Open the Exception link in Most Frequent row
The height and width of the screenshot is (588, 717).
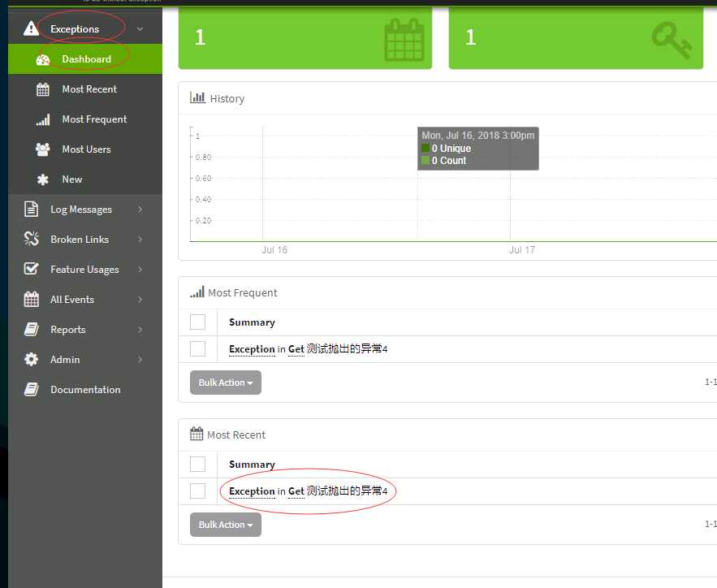252,349
